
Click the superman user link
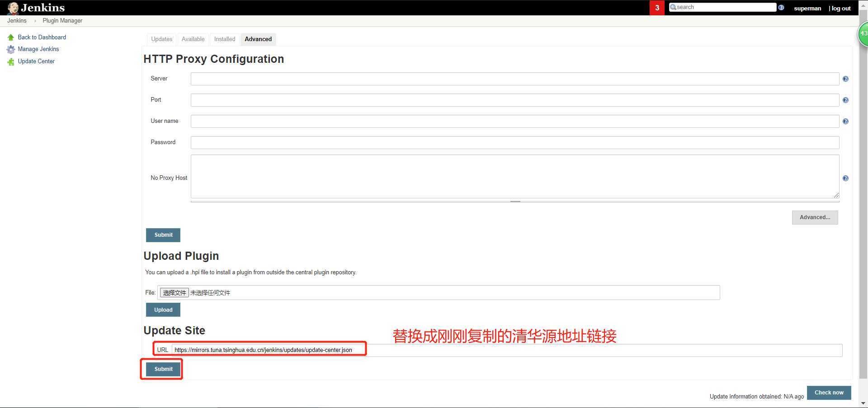(807, 9)
